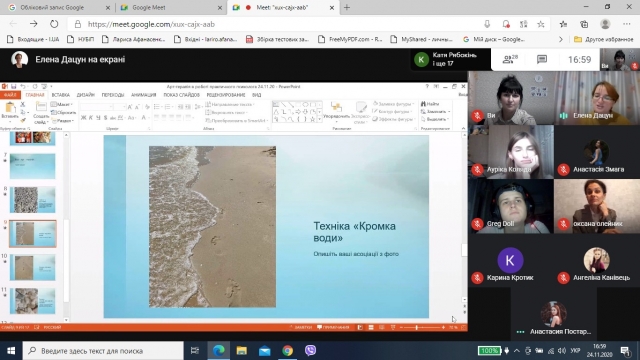The height and width of the screenshot is (360, 640).
Task: Click the browser forward arrow
Action: tap(33, 24)
